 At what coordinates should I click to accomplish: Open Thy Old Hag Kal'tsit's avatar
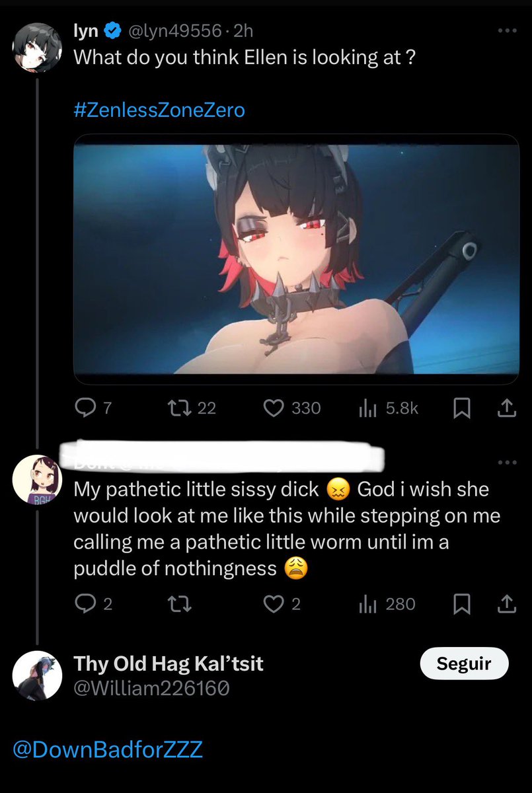37,675
